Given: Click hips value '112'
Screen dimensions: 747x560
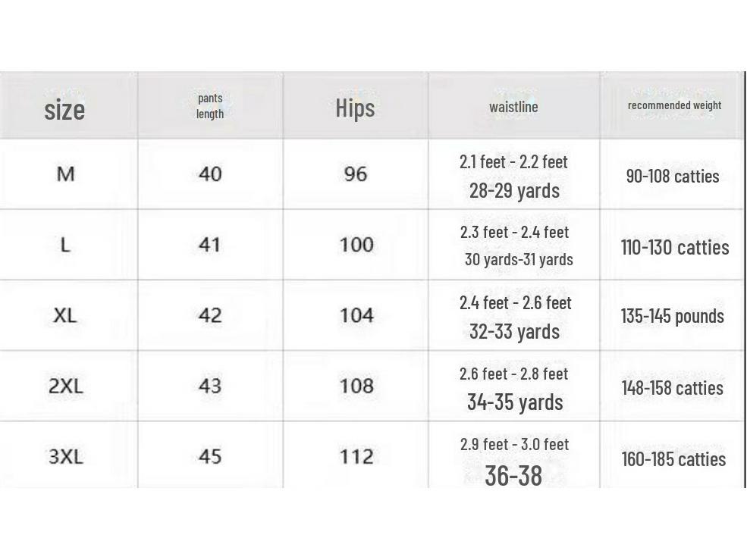Looking at the screenshot, I should click(356, 456).
